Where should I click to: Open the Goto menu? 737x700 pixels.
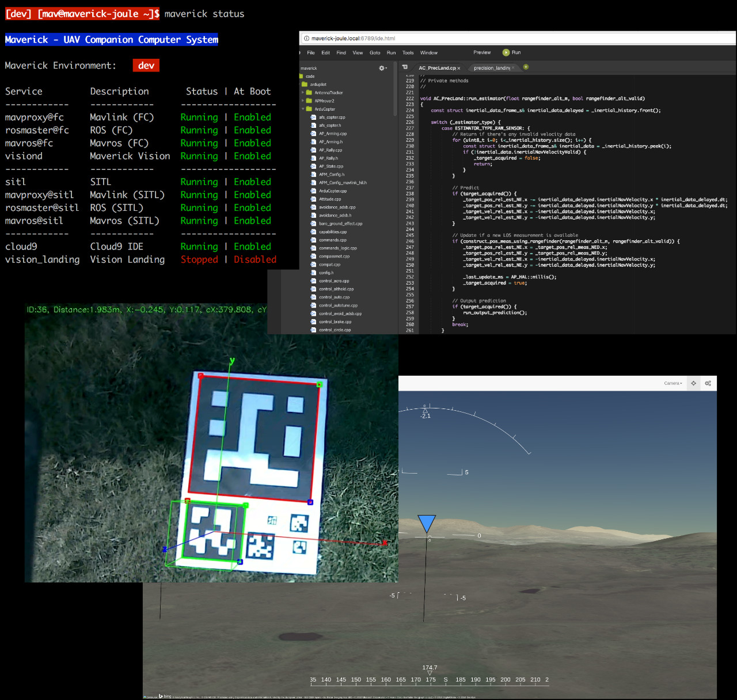pos(375,52)
